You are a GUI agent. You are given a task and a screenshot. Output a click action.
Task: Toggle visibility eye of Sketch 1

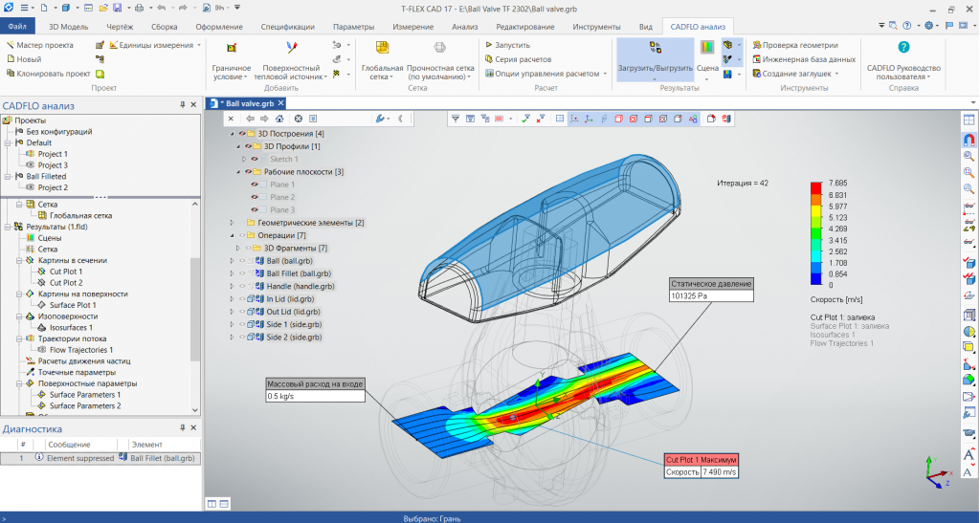(256, 159)
